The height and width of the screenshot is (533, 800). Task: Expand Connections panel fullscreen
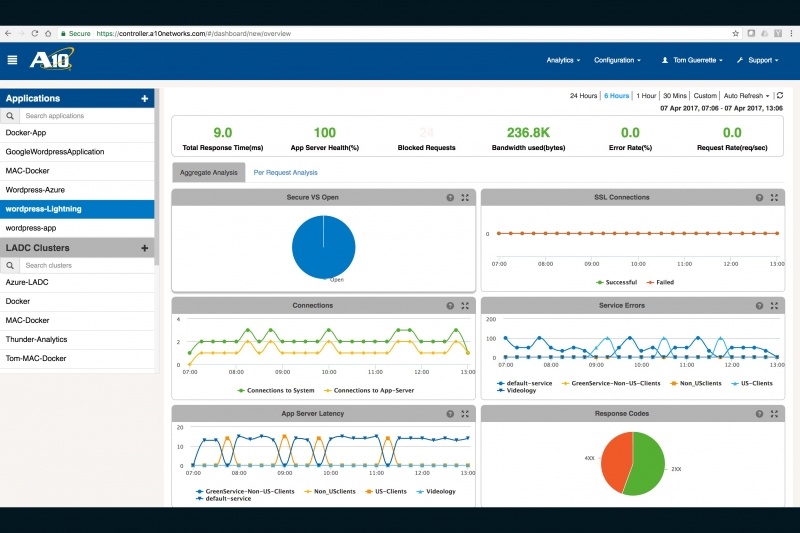point(465,306)
